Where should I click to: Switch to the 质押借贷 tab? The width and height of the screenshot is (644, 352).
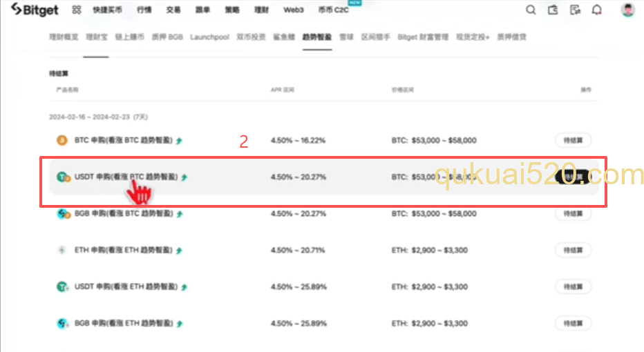coord(512,37)
